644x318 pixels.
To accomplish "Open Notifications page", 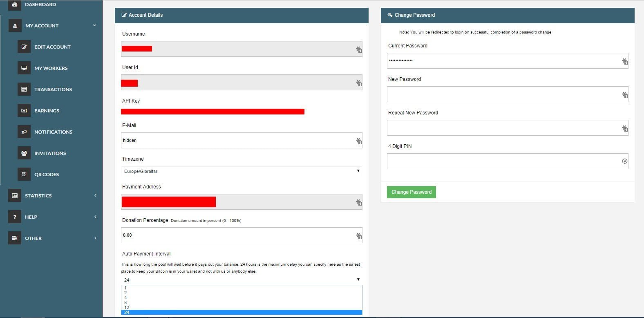I will point(53,132).
